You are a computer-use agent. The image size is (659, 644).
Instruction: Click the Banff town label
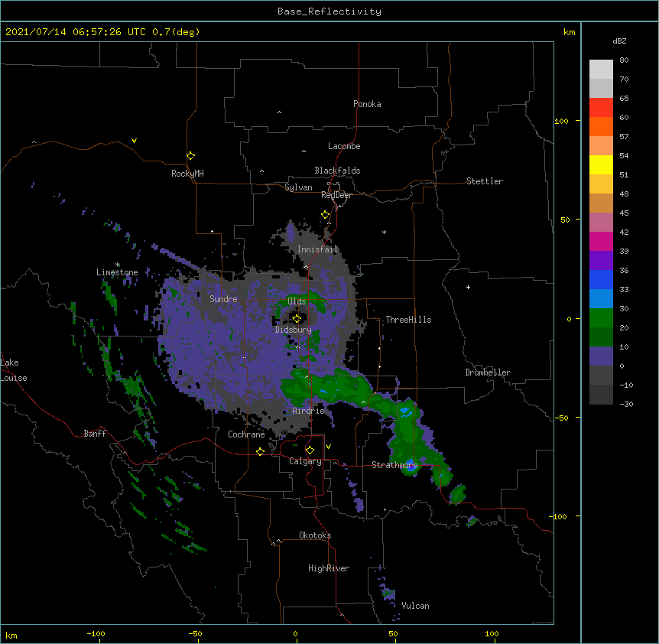(95, 434)
